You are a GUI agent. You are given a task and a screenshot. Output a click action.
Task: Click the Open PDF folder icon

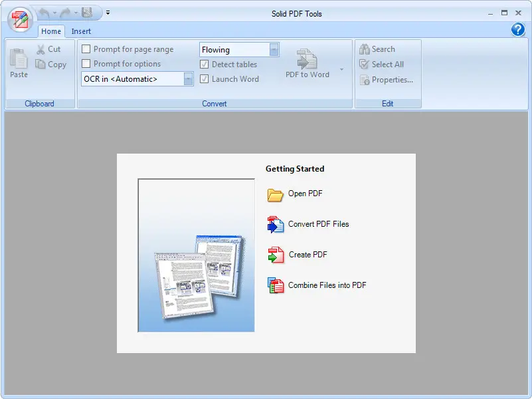(x=275, y=195)
